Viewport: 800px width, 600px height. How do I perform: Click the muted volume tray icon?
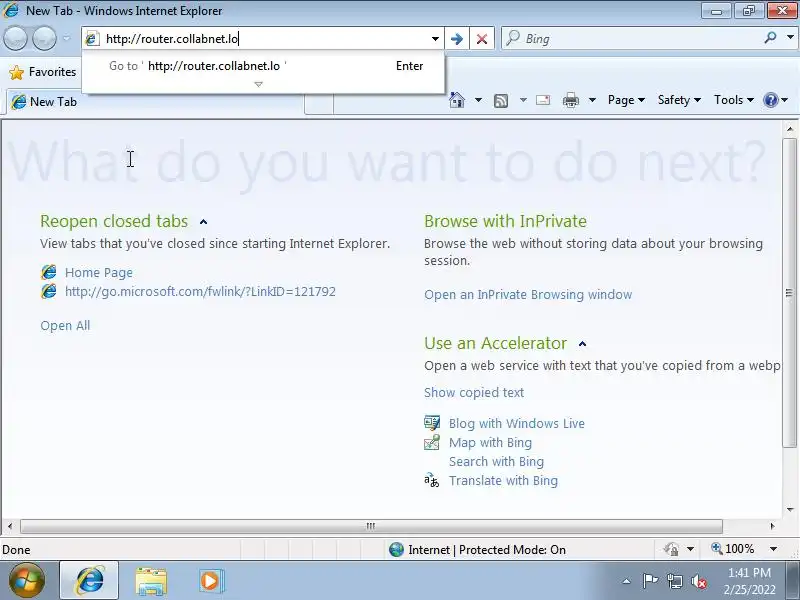coord(699,581)
